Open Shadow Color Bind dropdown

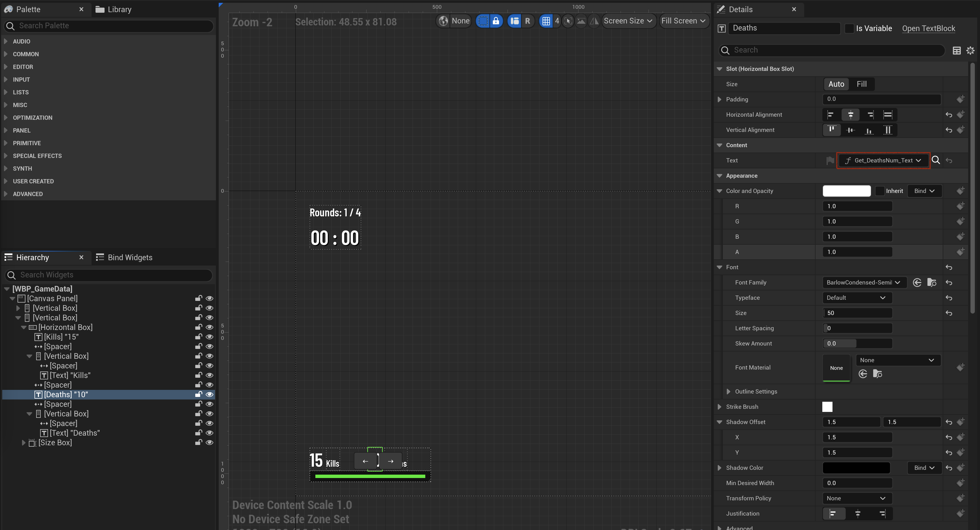pyautogui.click(x=924, y=468)
